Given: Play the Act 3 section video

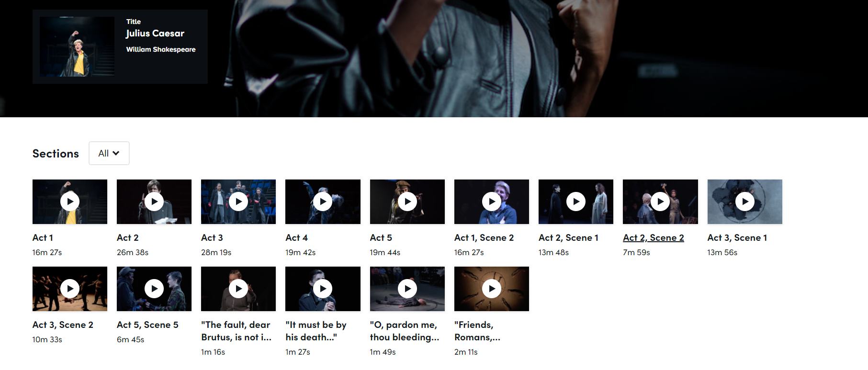Looking at the screenshot, I should click(238, 202).
